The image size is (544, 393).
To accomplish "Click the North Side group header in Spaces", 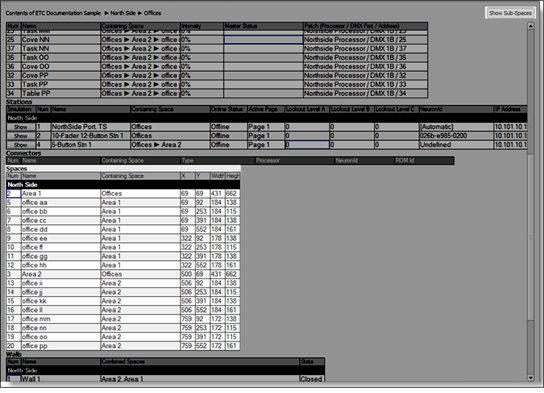I will tap(123, 185).
